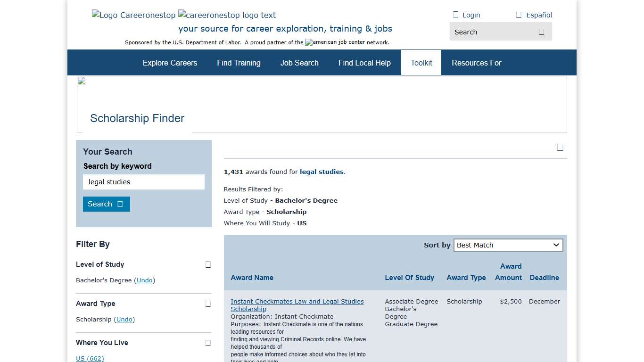
Task: Open the Find Training menu
Action: click(x=239, y=62)
